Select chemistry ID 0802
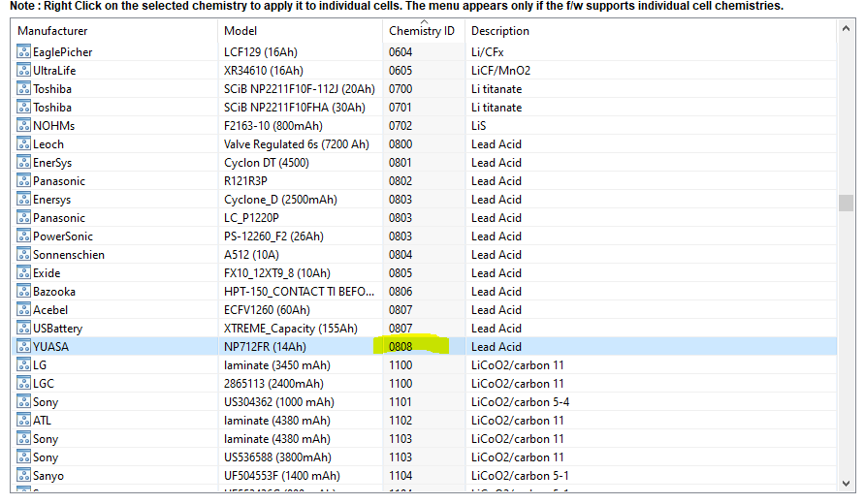This screenshot has height=504, width=865. tap(400, 181)
